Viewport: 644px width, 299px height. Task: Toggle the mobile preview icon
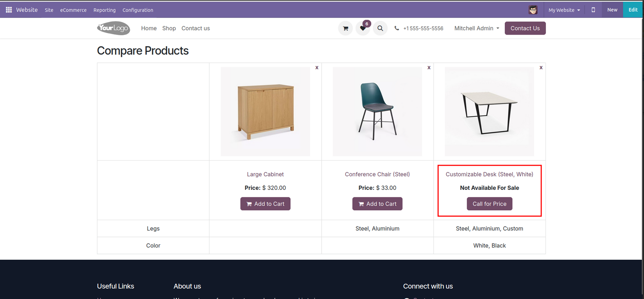(x=593, y=10)
